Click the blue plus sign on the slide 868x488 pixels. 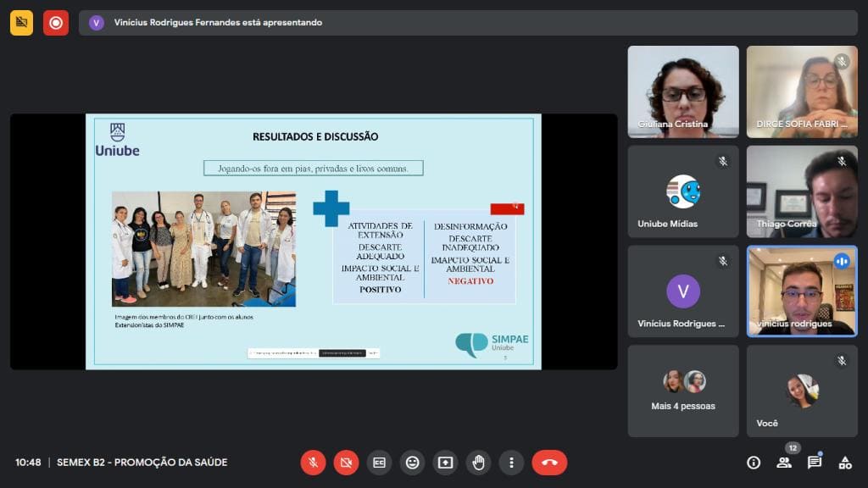pos(331,208)
